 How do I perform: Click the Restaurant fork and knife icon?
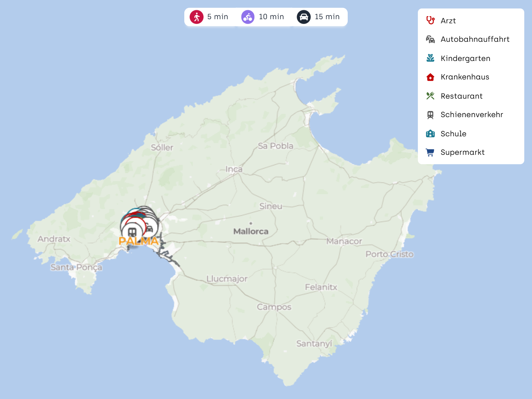(430, 96)
